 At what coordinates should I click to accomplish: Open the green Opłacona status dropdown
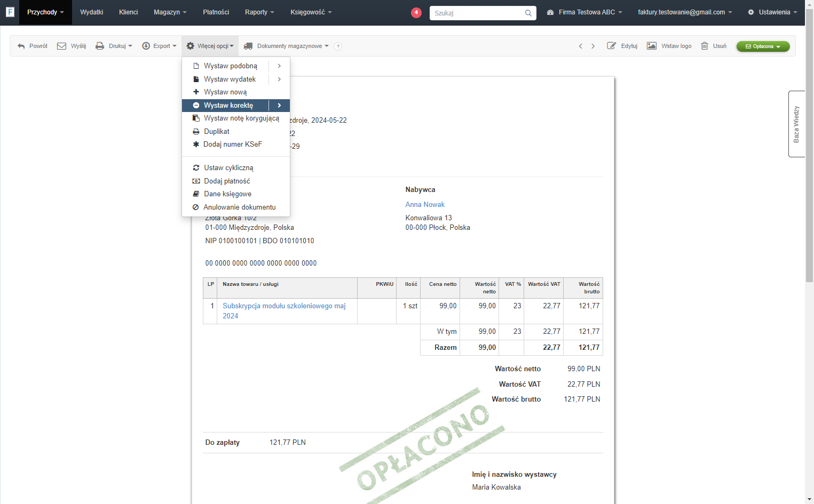coord(763,46)
